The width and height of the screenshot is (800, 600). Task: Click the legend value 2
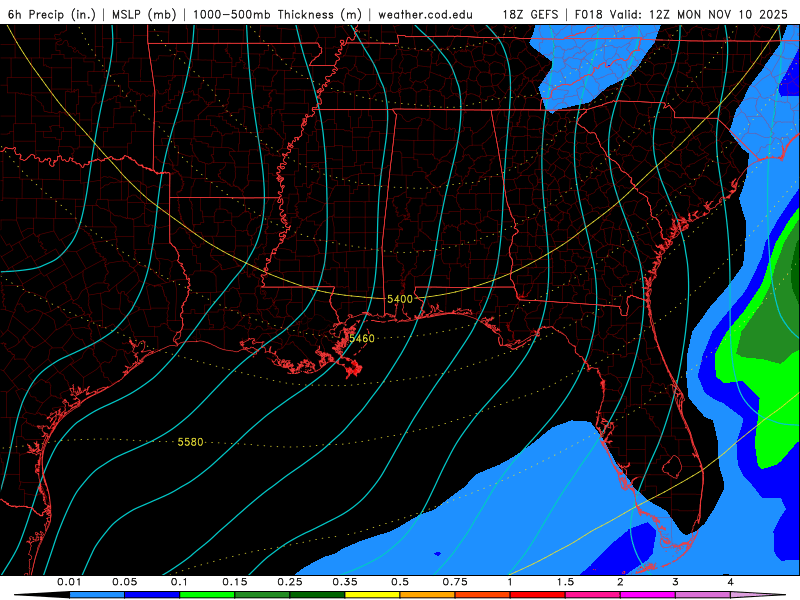tap(620, 582)
